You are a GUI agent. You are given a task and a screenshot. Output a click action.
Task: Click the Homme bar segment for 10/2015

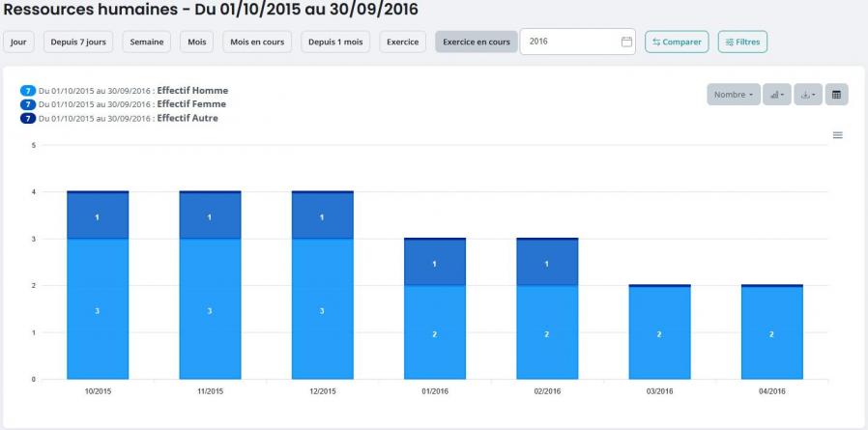tap(98, 309)
